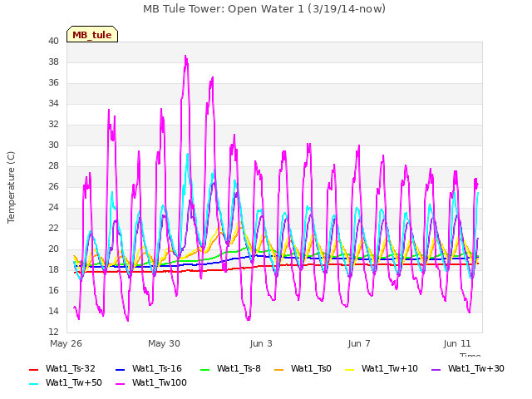The height and width of the screenshot is (399, 532).
Task: Click the 28 y-axis tick label
Action: 53,166
